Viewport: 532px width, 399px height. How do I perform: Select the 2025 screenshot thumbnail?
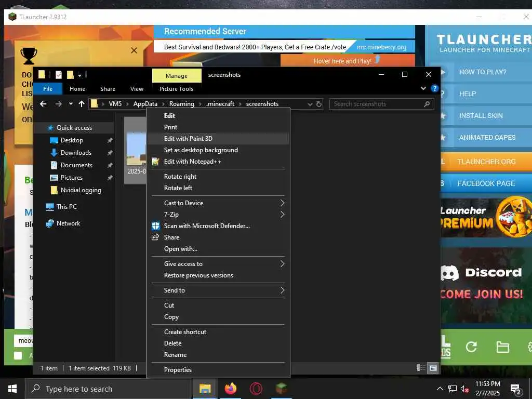tap(136, 150)
